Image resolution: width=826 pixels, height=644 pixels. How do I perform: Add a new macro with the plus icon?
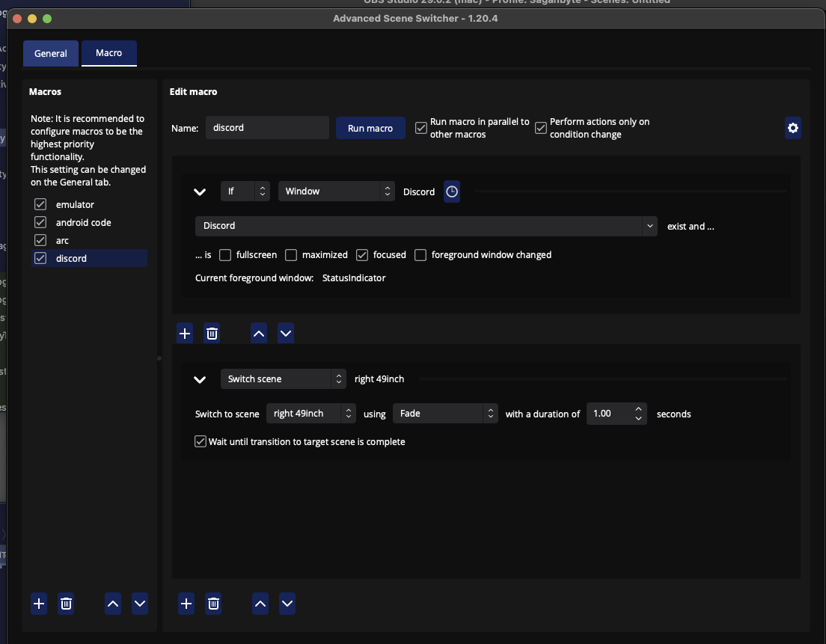[38, 604]
